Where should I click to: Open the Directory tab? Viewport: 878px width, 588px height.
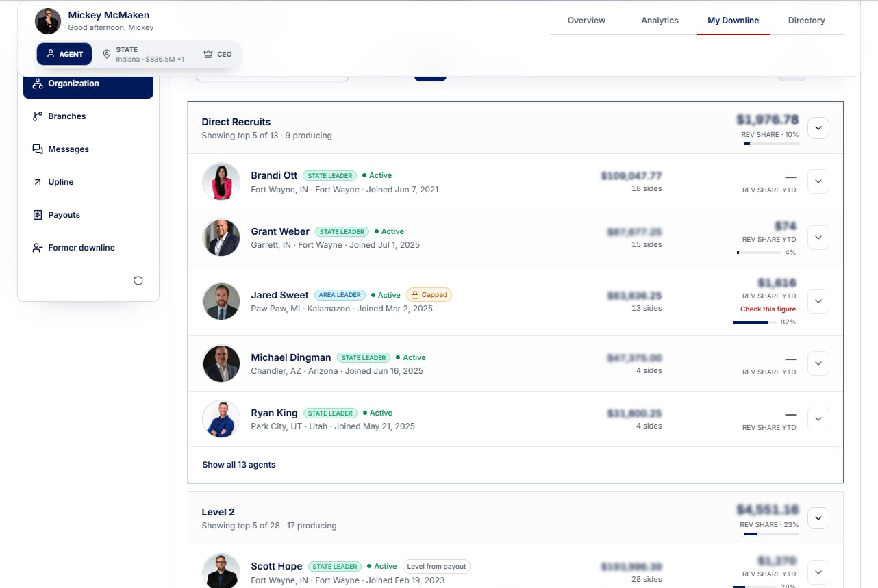pos(806,21)
